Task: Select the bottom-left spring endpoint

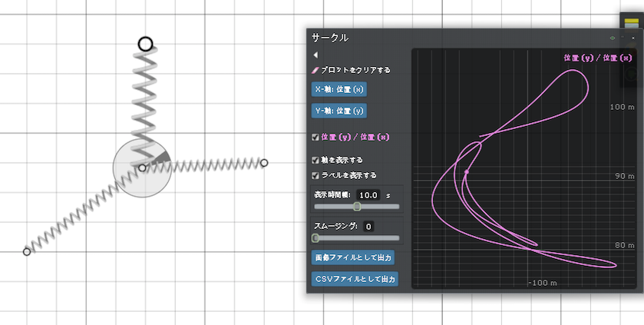Action: 27,251
